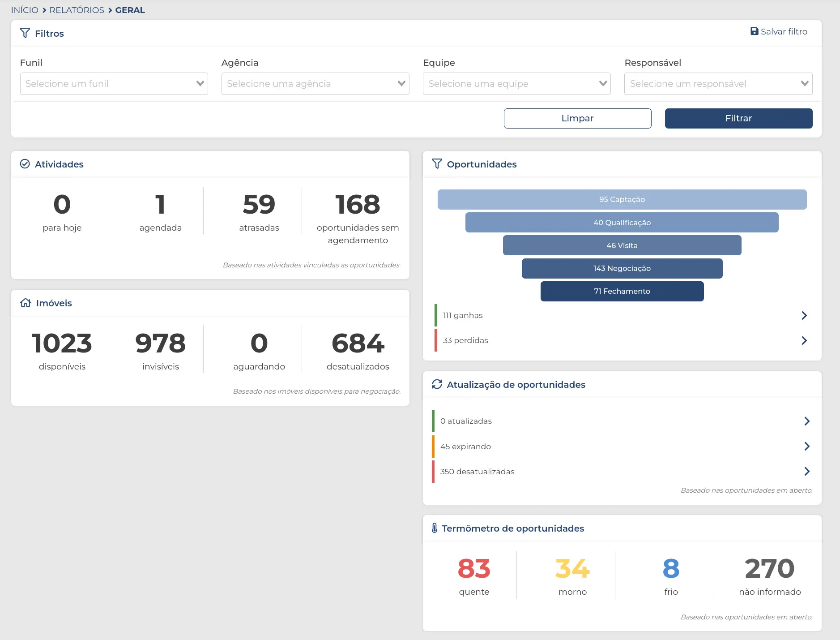Open the atualizadas row chevron arrow
The image size is (840, 640).
[807, 421]
